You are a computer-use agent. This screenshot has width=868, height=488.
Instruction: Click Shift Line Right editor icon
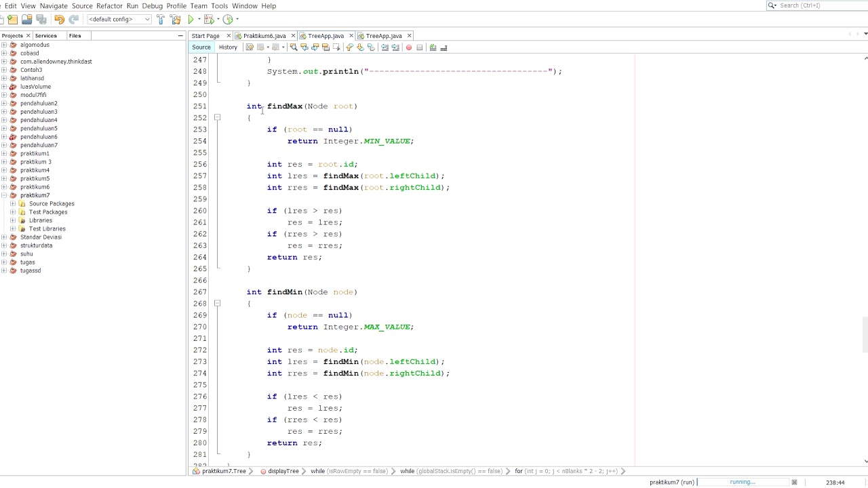pyautogui.click(x=395, y=47)
